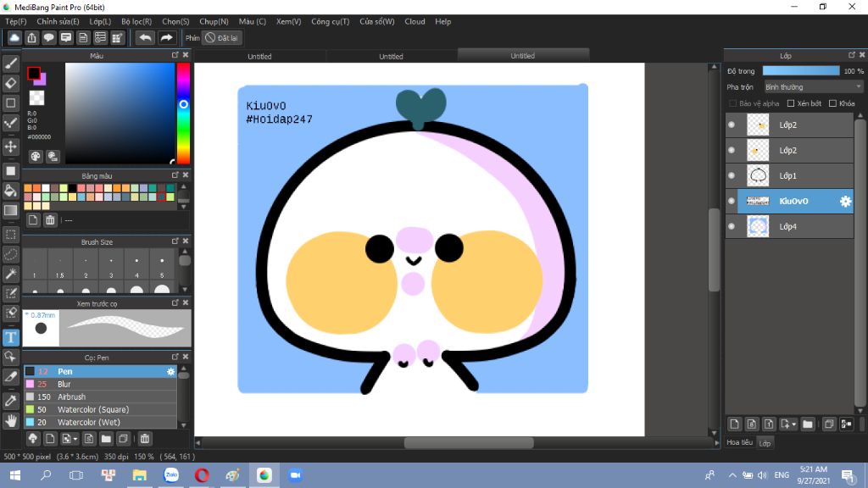Open Pen brush settings gear
This screenshot has height=488, width=868.
point(170,372)
